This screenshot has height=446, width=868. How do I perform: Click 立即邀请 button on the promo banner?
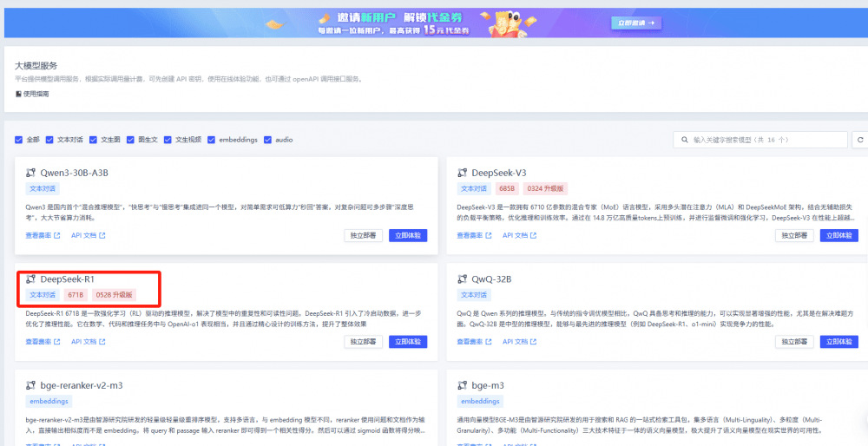click(x=638, y=23)
